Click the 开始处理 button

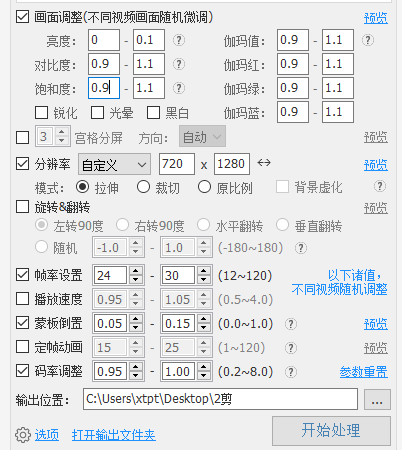331,431
